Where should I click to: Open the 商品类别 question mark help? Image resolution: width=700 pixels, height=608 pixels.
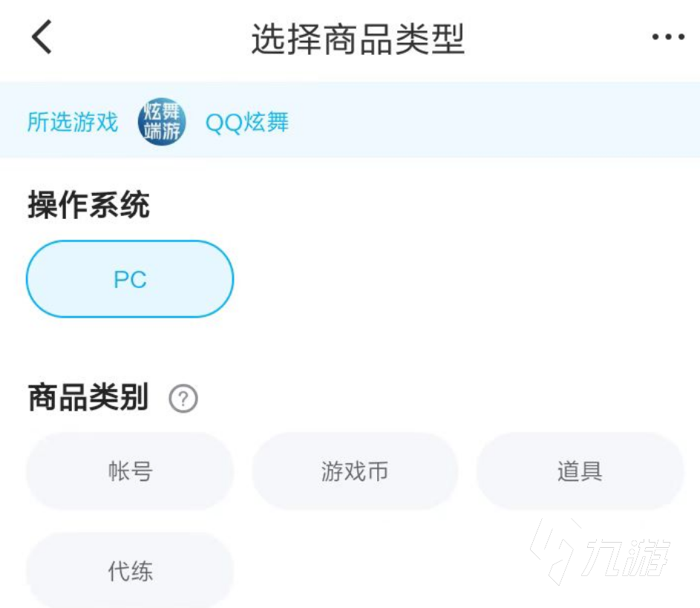[183, 398]
